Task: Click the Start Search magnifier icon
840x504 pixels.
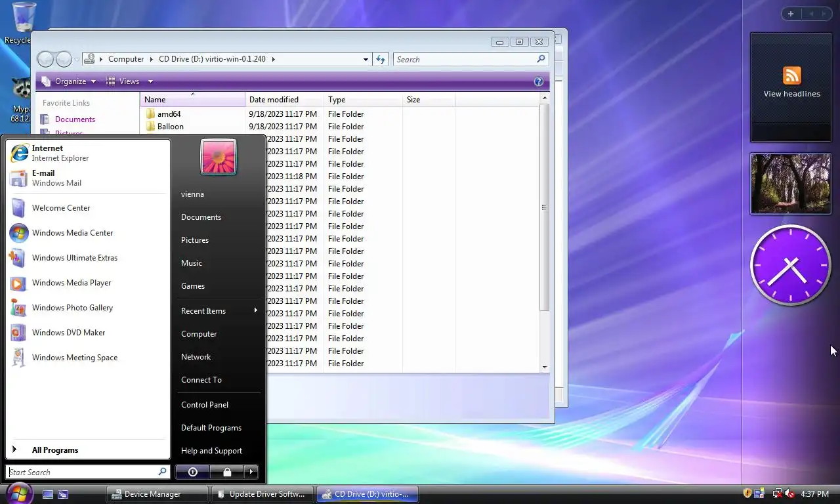Action: coord(162,472)
